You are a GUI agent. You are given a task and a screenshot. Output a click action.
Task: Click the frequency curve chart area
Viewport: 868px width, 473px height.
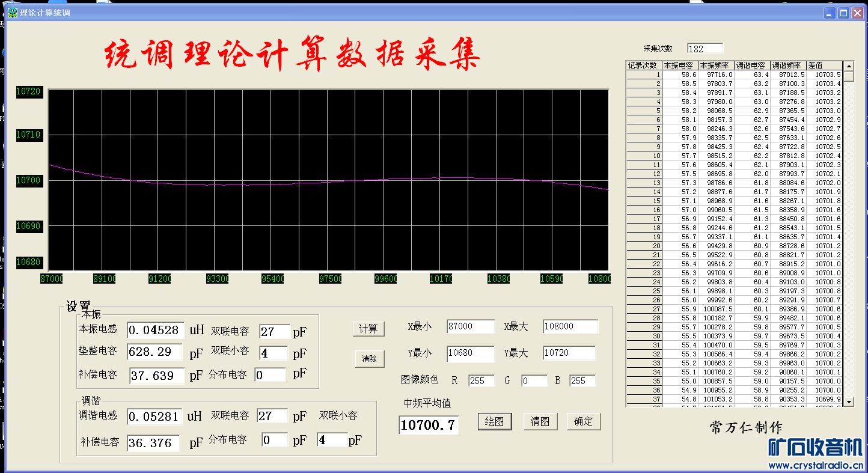(x=329, y=180)
